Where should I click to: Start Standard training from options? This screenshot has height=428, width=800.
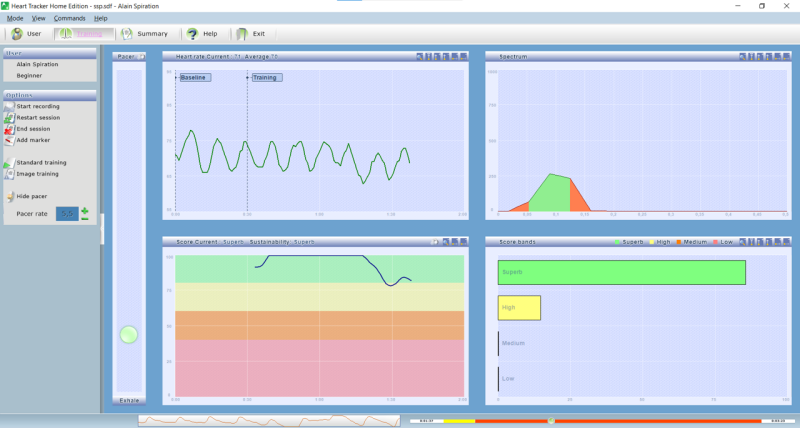[41, 163]
